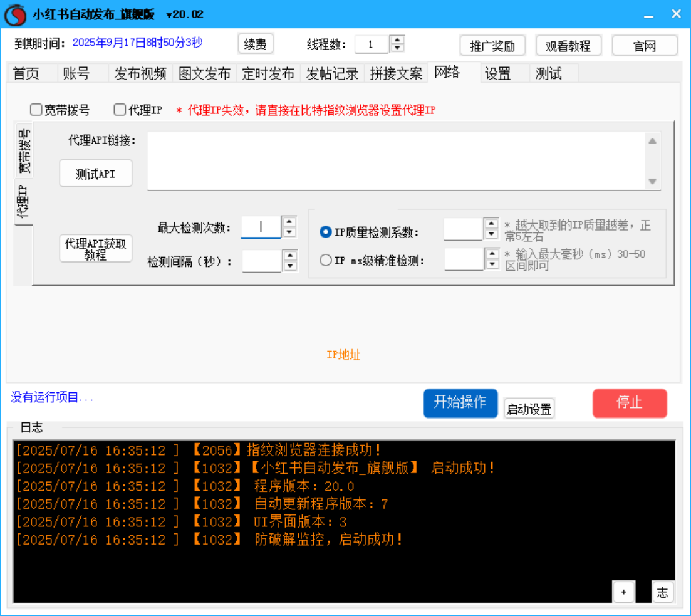Click the IP质量检测系数 value field
The image size is (691, 616).
[463, 229]
